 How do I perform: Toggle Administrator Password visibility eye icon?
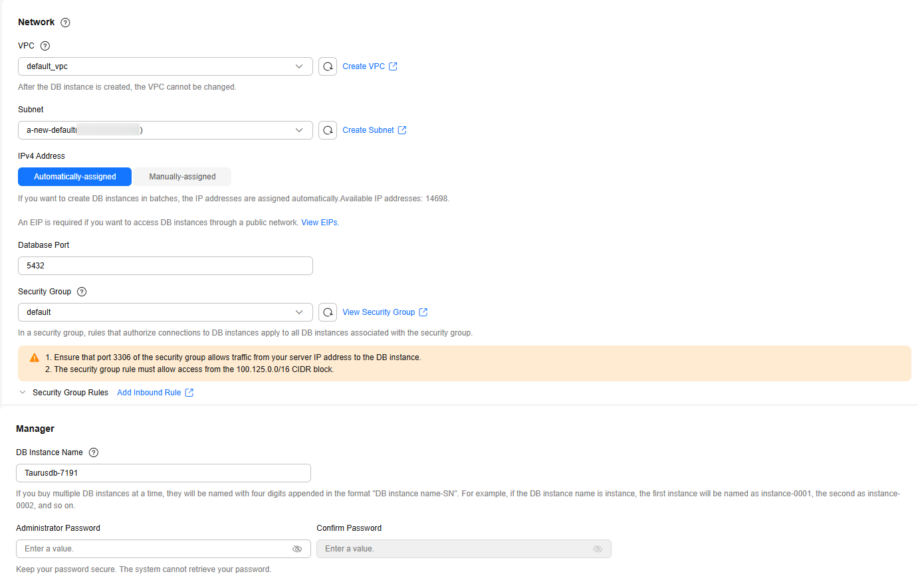(x=297, y=549)
